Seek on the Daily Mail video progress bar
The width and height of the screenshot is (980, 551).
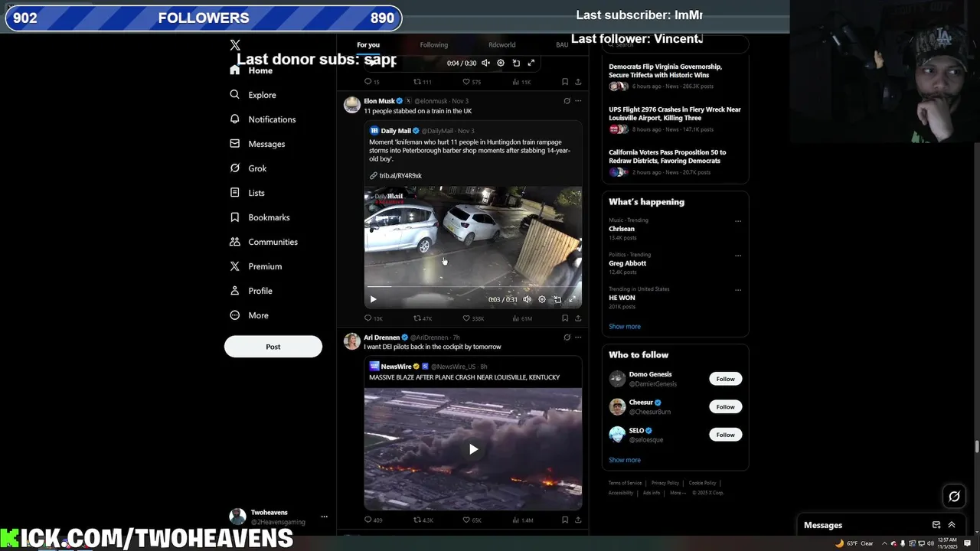click(x=473, y=288)
